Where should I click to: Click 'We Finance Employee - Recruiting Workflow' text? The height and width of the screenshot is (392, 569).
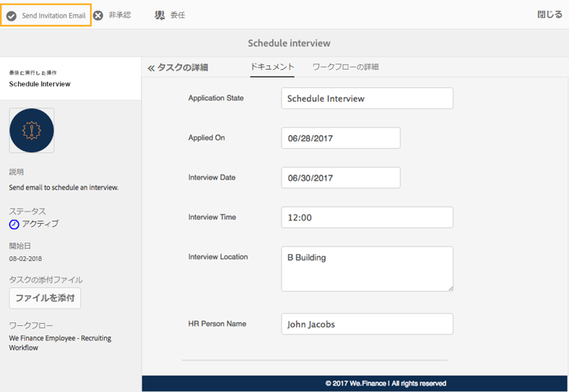(x=60, y=343)
